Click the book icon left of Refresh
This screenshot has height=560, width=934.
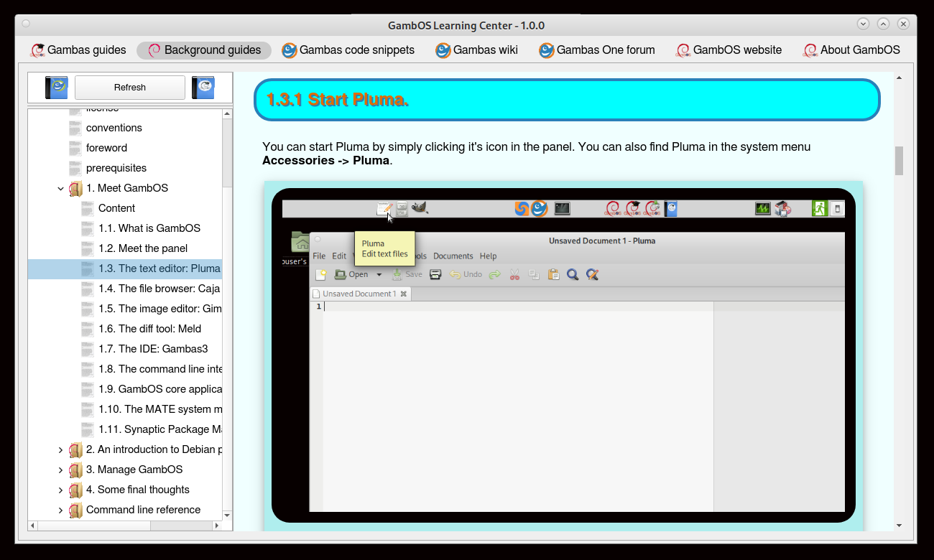(x=56, y=88)
